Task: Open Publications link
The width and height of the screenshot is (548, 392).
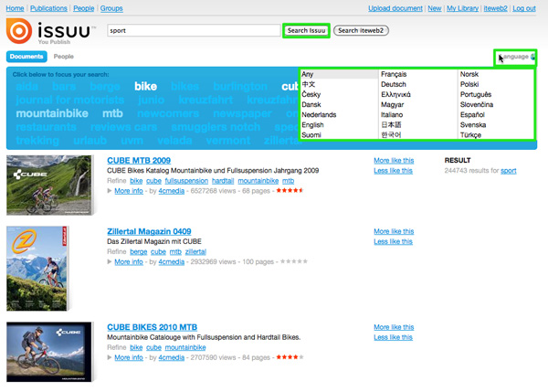Action: (x=48, y=8)
